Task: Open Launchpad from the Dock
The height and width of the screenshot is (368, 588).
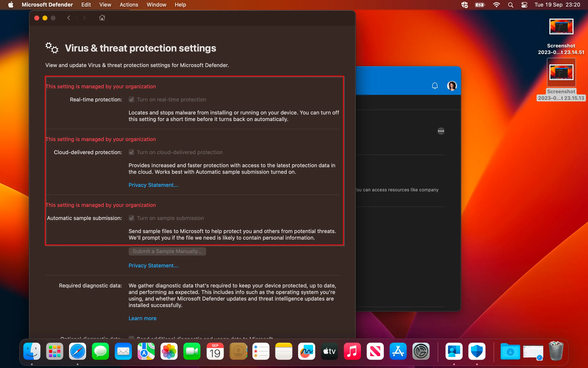Action: (x=55, y=351)
